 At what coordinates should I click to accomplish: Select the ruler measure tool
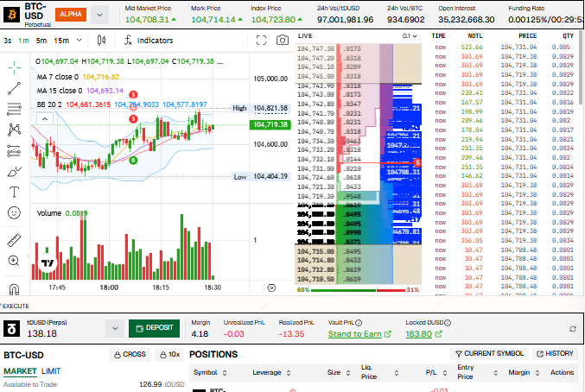click(14, 240)
